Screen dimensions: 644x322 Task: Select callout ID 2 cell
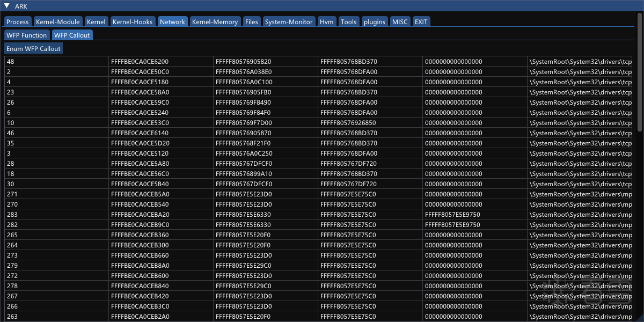coord(57,72)
